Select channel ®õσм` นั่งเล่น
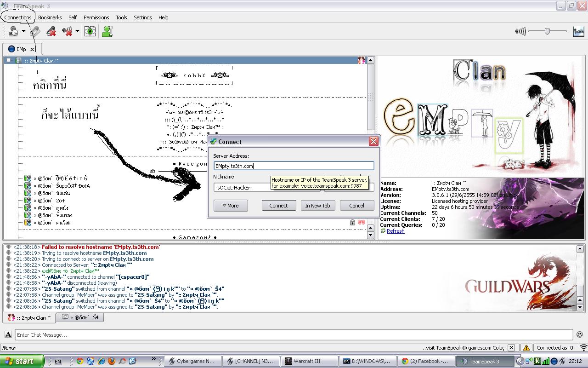The image size is (588, 368). [x=51, y=193]
